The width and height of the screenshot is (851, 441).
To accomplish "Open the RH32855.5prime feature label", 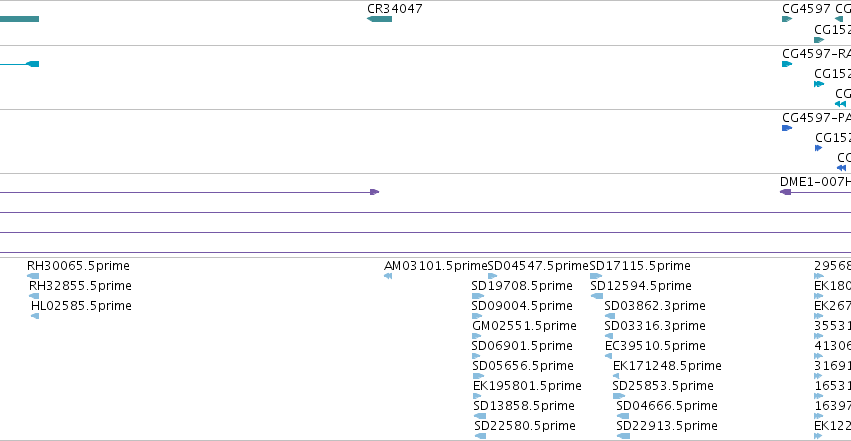I will (x=80, y=286).
